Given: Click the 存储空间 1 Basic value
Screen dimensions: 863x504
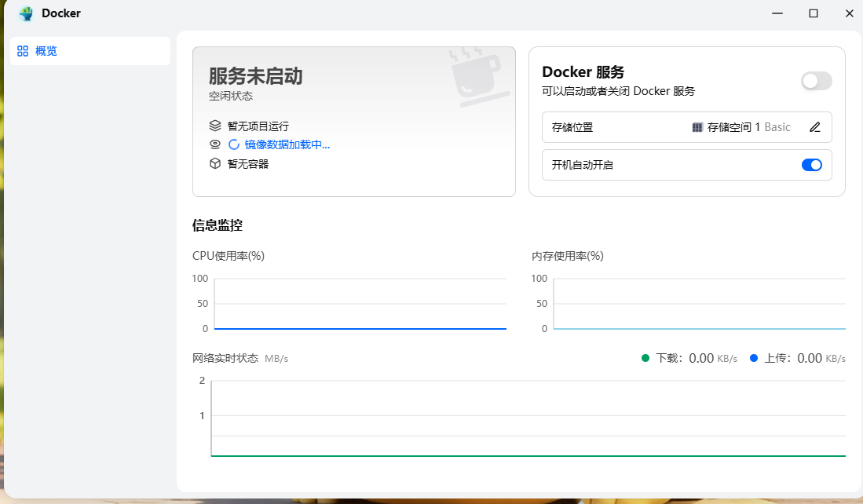Looking at the screenshot, I should click(x=748, y=127).
